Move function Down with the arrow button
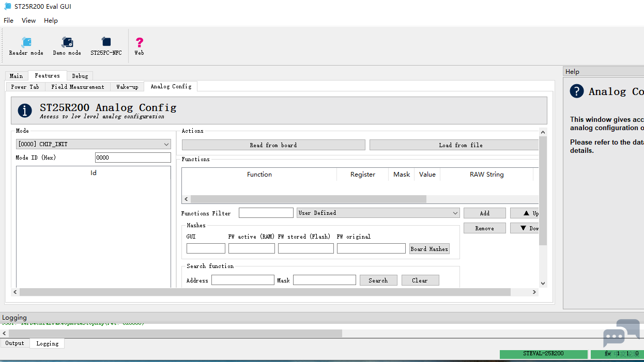Image resolution: width=644 pixels, height=362 pixels. pos(525,228)
